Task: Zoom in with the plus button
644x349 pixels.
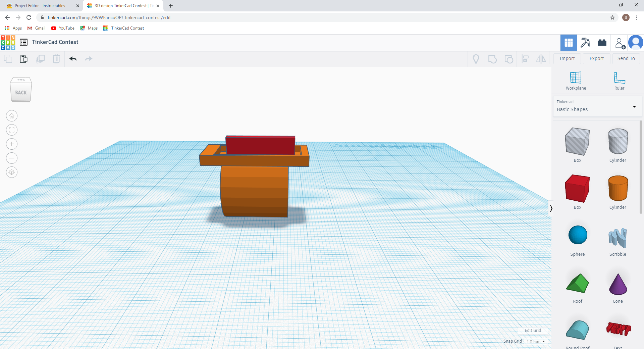Action: coord(12,144)
